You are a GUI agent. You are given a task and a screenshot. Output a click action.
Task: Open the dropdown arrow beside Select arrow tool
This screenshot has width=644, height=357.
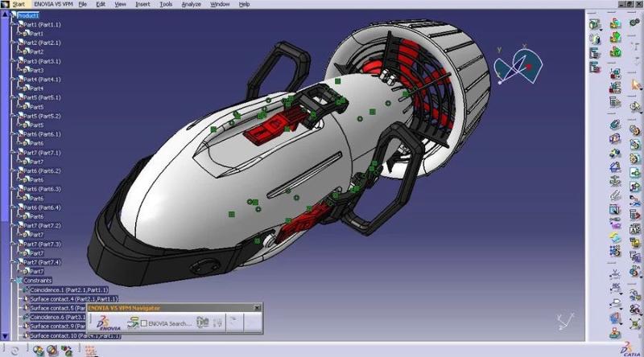(640, 89)
